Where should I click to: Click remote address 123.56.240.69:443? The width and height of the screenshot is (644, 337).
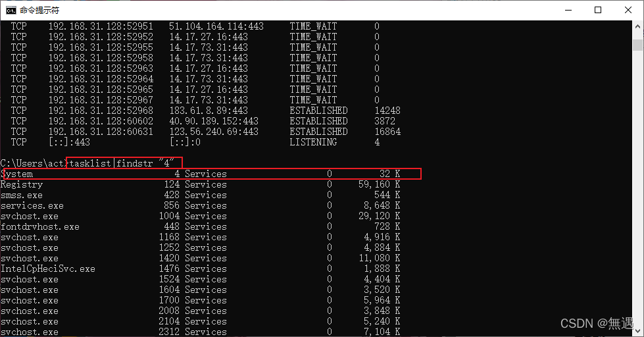[x=214, y=132]
